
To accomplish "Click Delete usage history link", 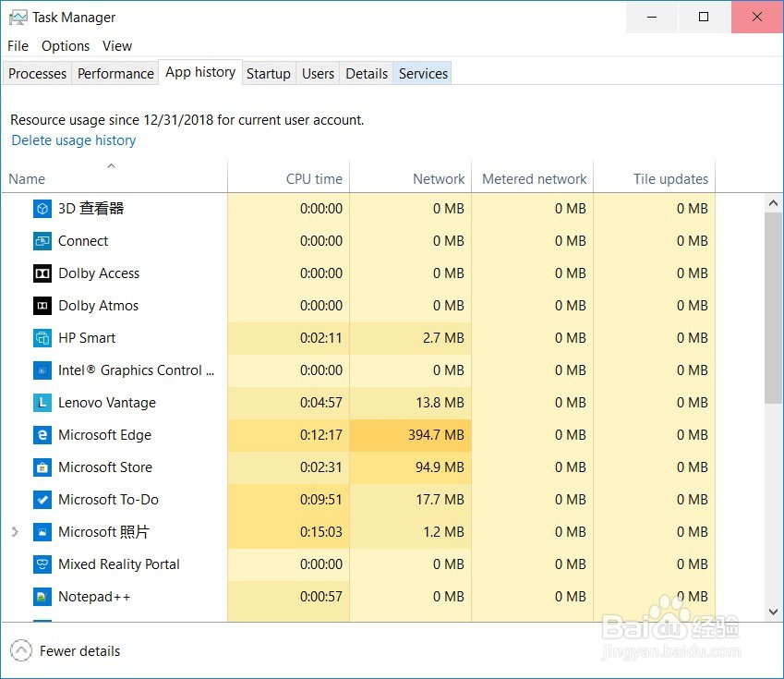I will (x=74, y=140).
